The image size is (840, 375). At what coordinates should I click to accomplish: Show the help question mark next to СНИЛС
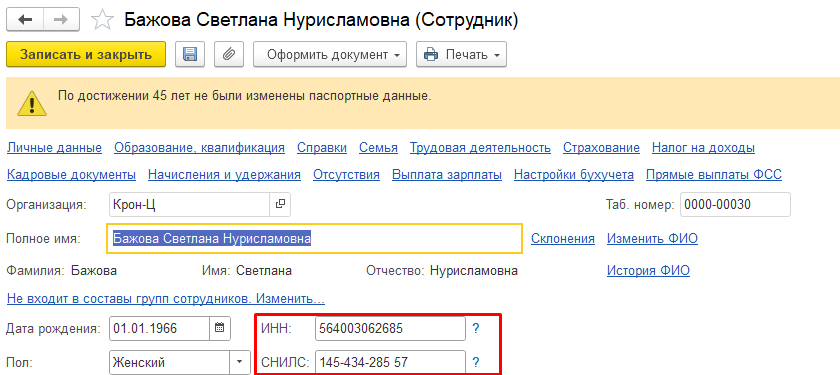475,363
